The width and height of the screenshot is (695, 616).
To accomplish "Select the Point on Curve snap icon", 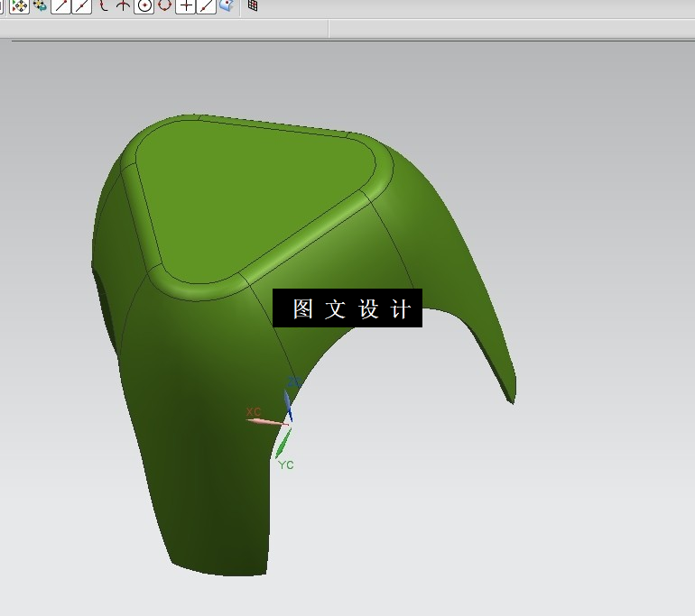I will point(206,5).
